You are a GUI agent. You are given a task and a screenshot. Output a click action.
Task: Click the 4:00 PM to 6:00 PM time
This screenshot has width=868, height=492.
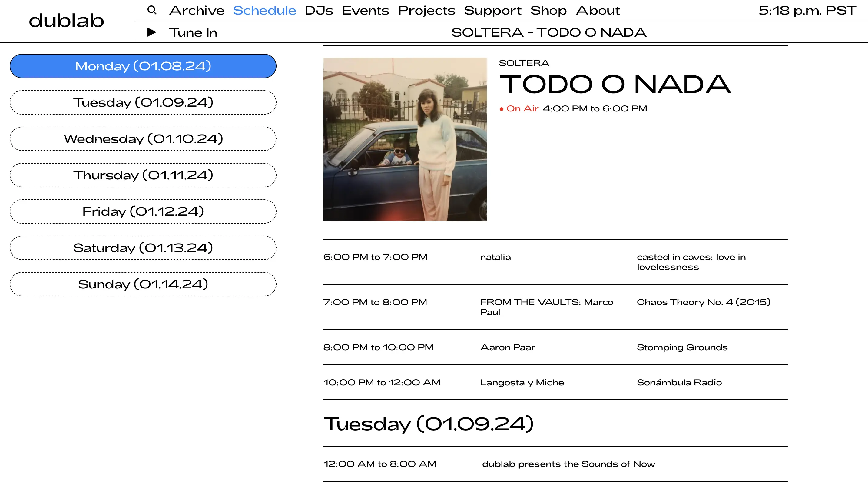tap(595, 108)
